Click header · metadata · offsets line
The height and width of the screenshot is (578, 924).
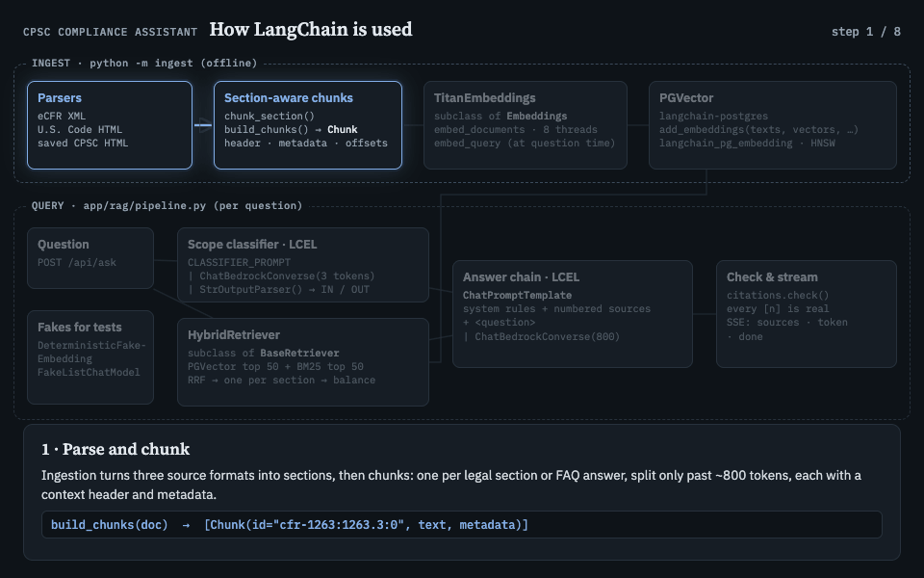click(x=306, y=144)
